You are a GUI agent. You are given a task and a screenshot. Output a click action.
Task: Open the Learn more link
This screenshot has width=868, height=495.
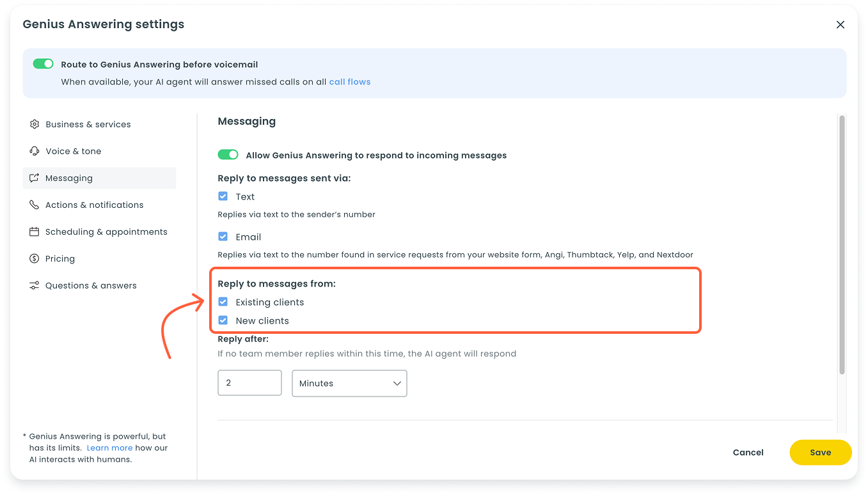(x=109, y=448)
